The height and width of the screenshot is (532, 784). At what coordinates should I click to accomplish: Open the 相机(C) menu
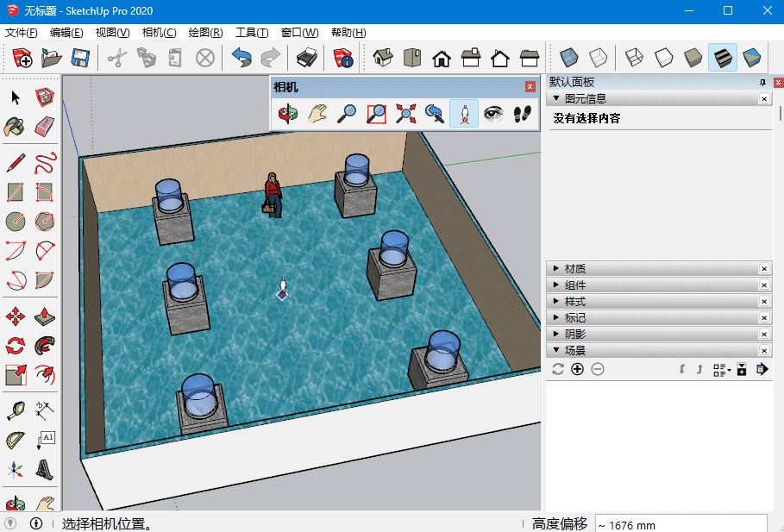[x=159, y=33]
